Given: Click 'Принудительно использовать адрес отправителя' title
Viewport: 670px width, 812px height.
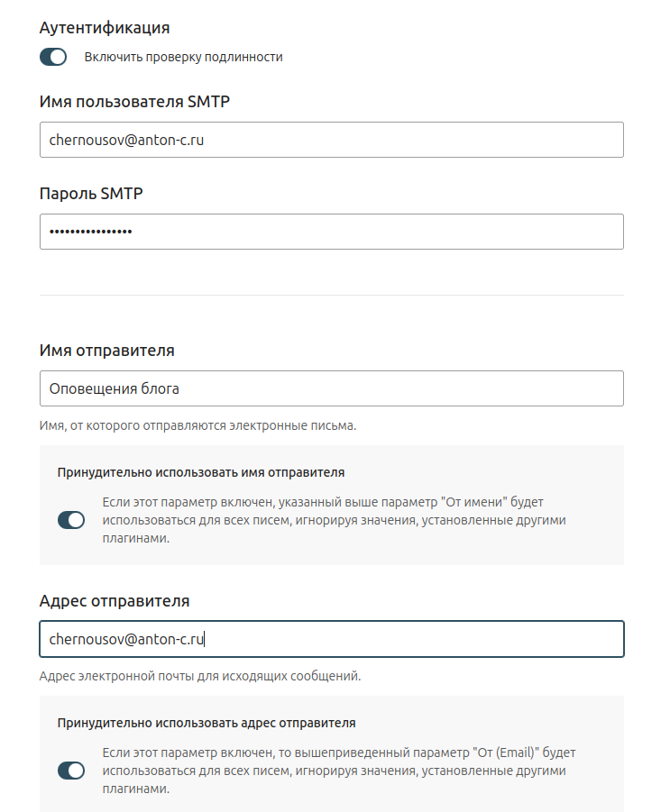Looking at the screenshot, I should pos(207,722).
